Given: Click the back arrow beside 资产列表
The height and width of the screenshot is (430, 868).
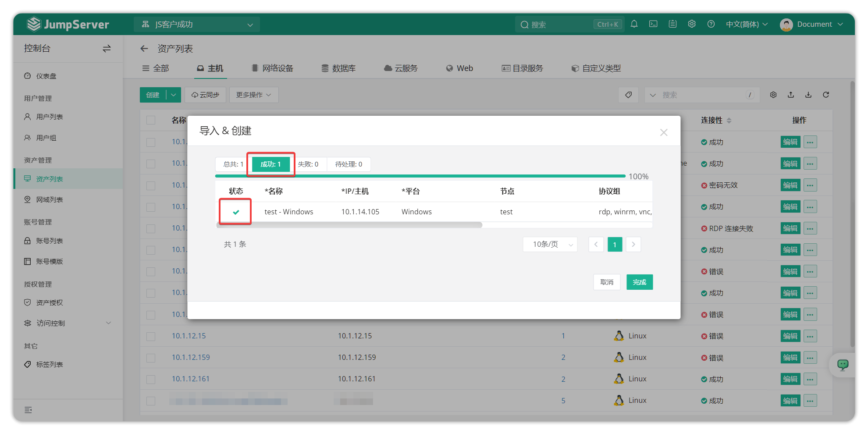Looking at the screenshot, I should click(x=144, y=49).
